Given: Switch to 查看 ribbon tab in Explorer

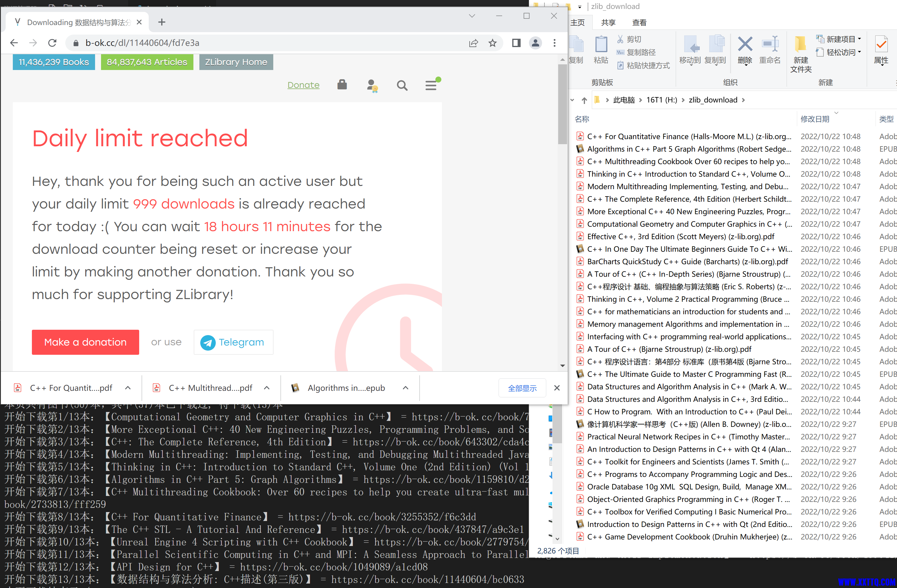Looking at the screenshot, I should point(639,23).
